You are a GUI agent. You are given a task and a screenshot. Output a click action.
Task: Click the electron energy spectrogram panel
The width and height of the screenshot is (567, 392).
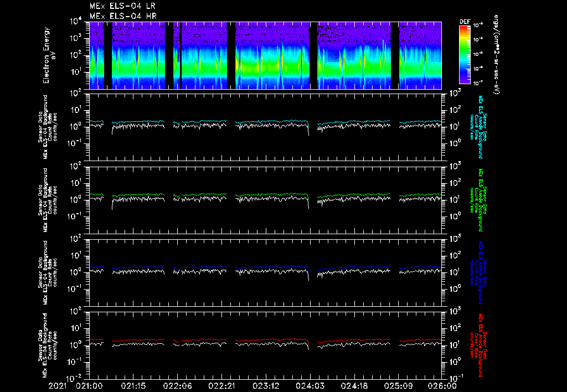click(265, 55)
